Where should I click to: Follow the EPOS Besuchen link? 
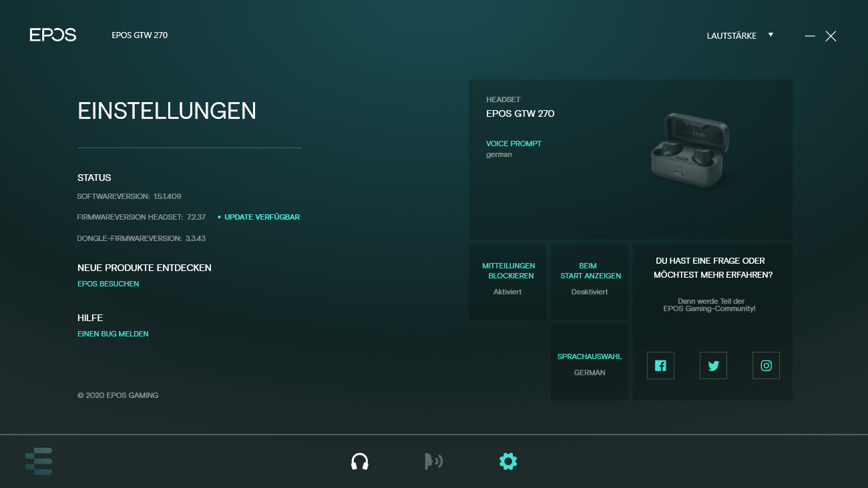[108, 284]
